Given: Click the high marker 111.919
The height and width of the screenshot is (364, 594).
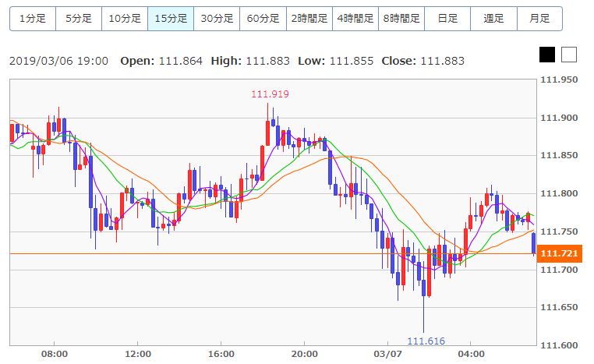Looking at the screenshot, I should (270, 94).
